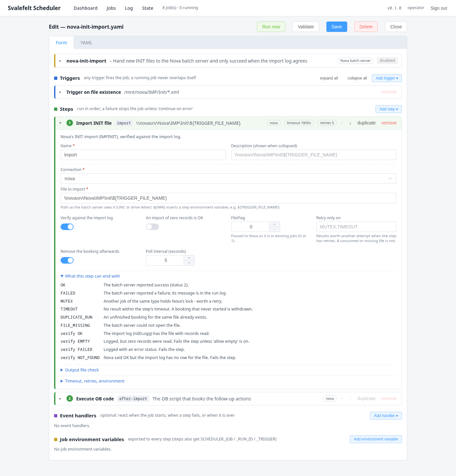Move the Execute OB code step up
The width and height of the screenshot is (456, 476).
(342, 399)
